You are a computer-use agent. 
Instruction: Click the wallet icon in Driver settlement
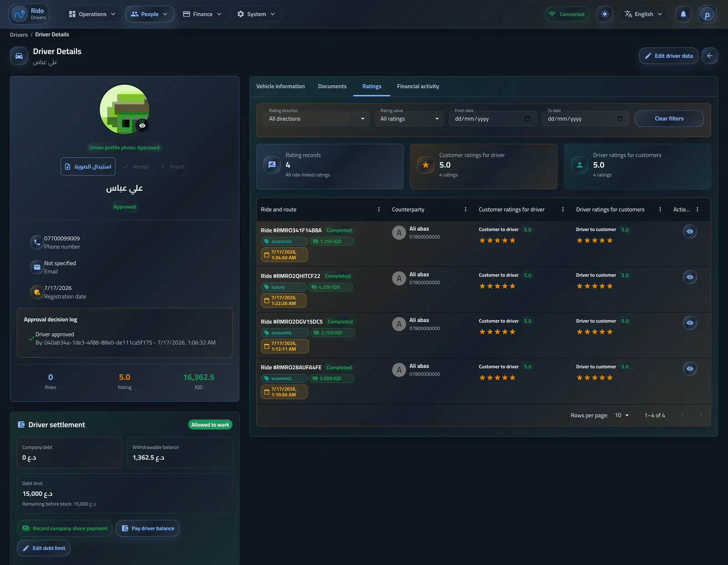[21, 425]
